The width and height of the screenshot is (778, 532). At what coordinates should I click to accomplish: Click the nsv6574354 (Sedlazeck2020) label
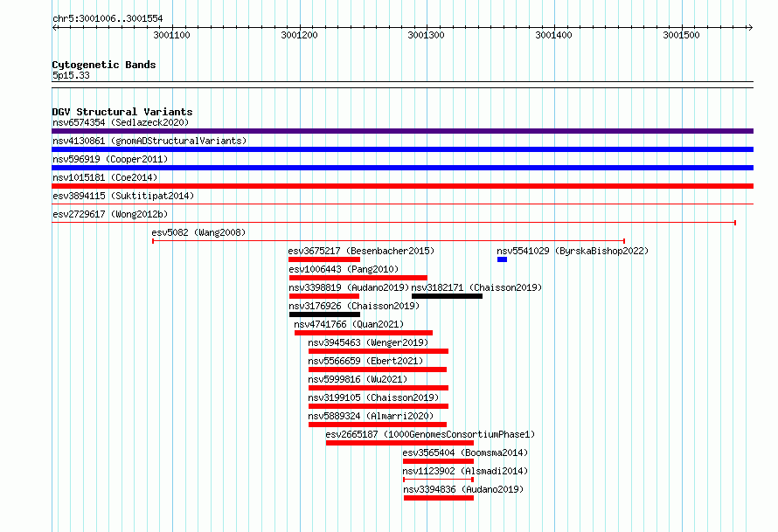tap(121, 122)
